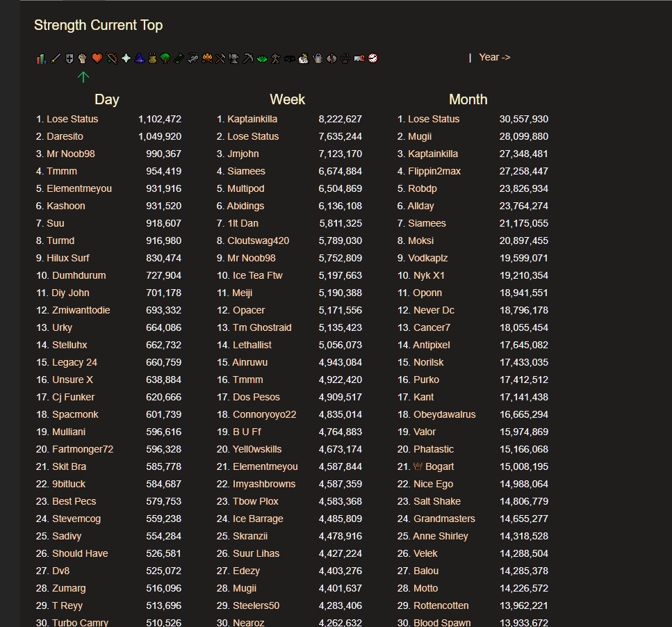Select the Hitpoints heart icon
The height and width of the screenshot is (627, 672).
[97, 58]
